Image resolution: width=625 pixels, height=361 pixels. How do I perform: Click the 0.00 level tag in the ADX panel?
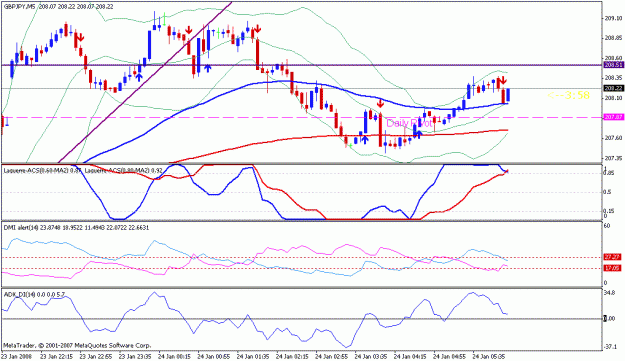coord(610,318)
